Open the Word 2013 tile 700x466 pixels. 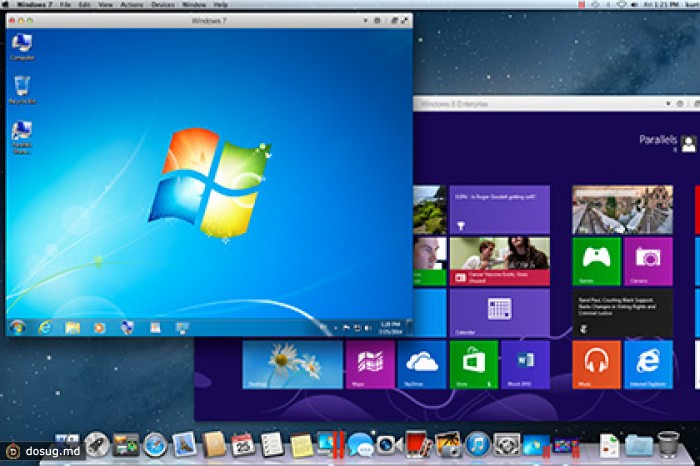tap(525, 365)
